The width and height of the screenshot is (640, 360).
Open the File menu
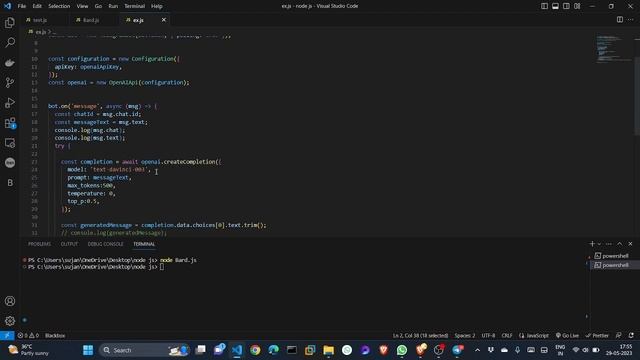coord(22,6)
